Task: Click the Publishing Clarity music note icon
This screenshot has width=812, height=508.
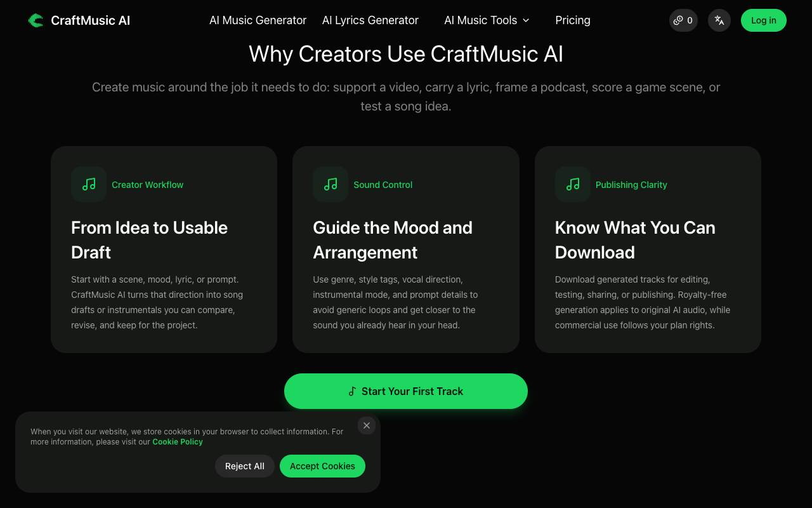Action: click(573, 184)
